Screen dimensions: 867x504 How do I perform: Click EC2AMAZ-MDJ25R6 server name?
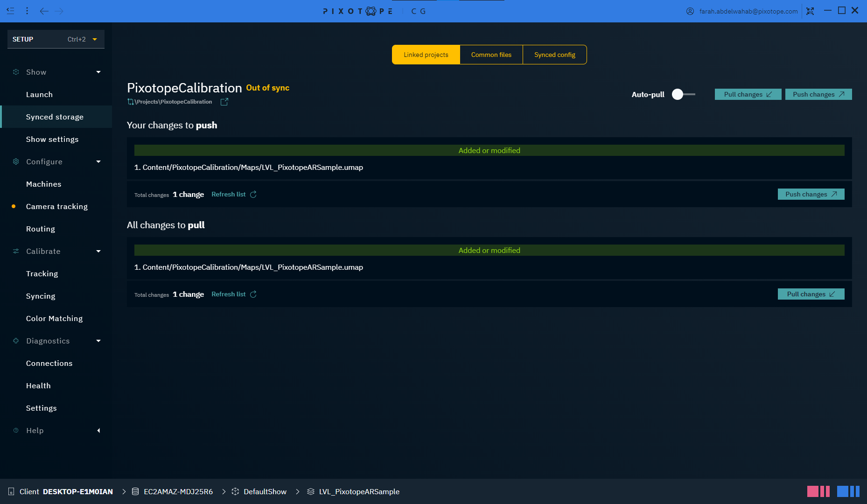[x=178, y=491]
